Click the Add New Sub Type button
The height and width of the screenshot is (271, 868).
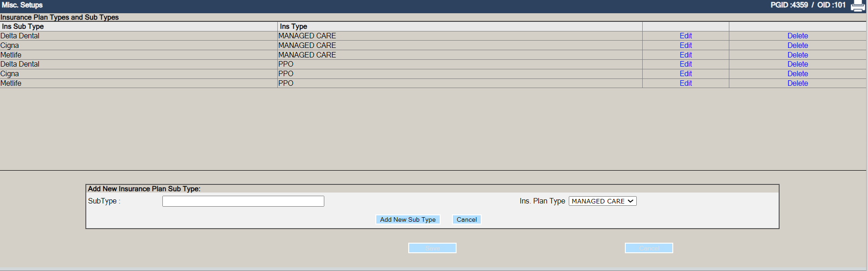click(408, 219)
